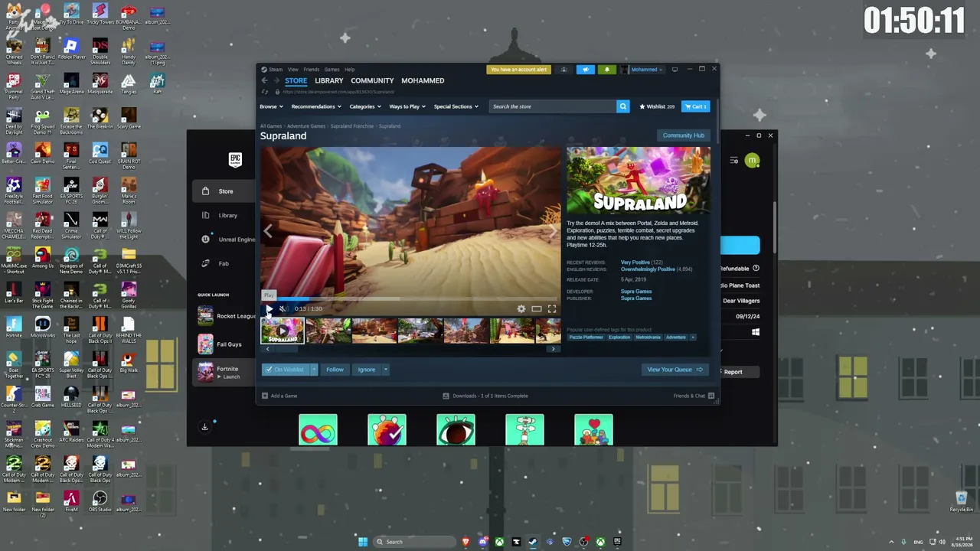The image size is (980, 551).
Task: Expand the Special Sections dropdown
Action: tap(456, 106)
